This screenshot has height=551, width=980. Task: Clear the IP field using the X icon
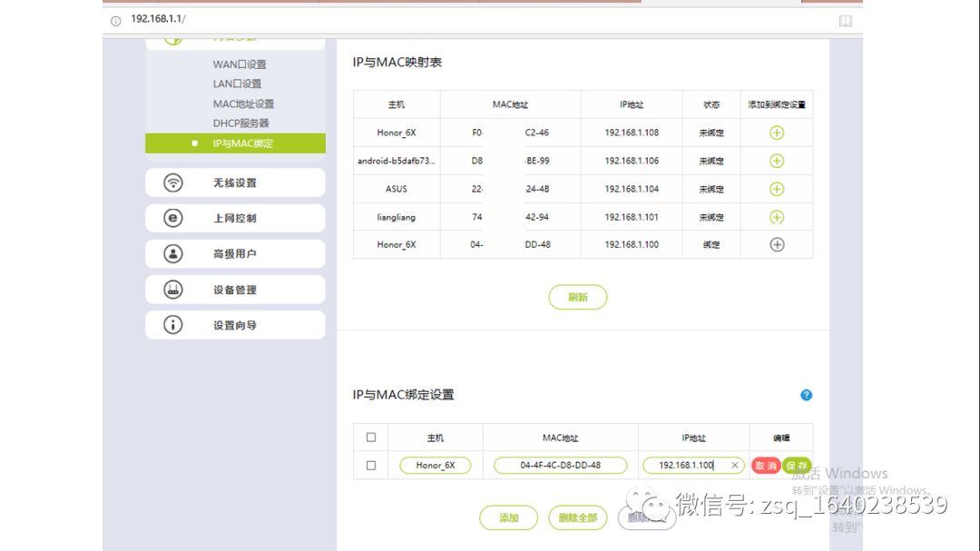(735, 465)
